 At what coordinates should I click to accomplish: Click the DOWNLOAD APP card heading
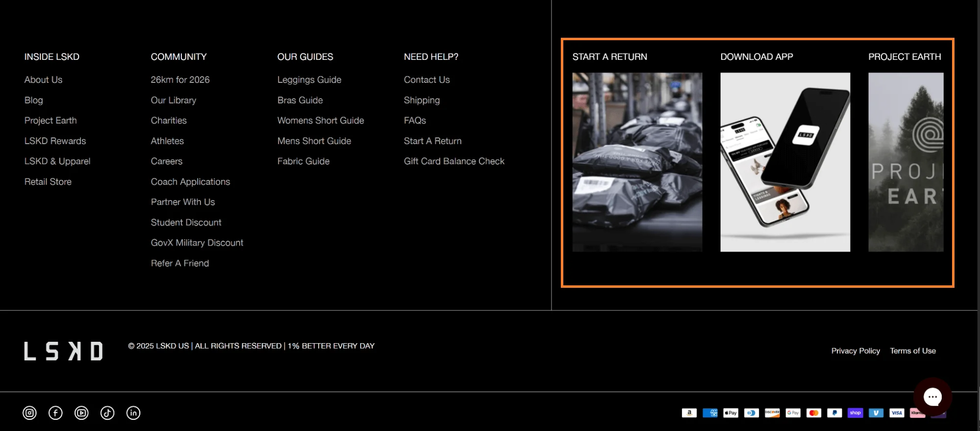[x=756, y=57]
